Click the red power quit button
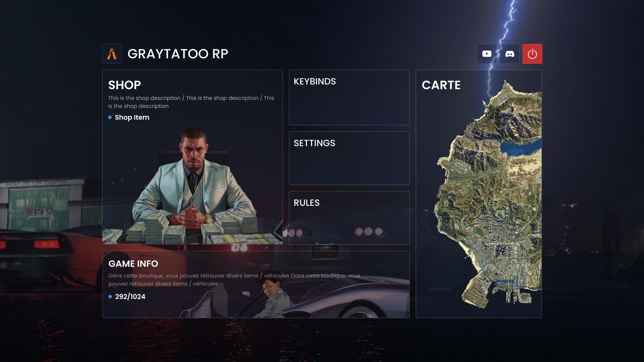Screen dimensions: 644x362 point(532,54)
